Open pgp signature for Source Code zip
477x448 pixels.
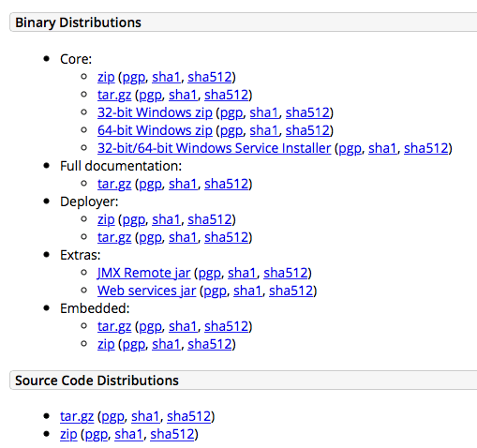pyautogui.click(x=97, y=435)
